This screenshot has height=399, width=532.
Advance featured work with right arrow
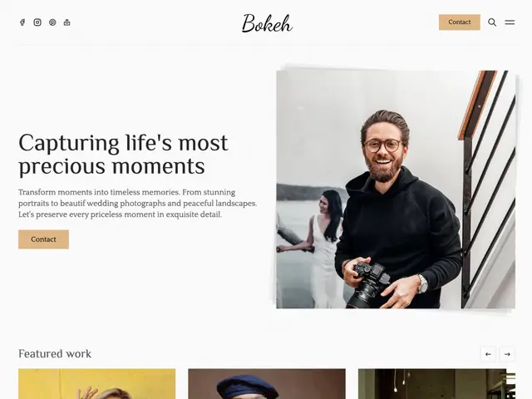[x=507, y=354]
